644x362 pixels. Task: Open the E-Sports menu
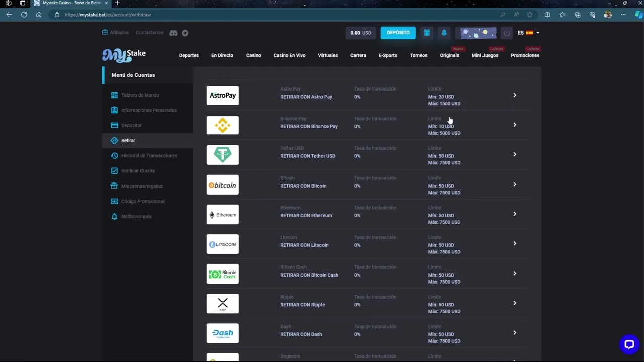388,55
